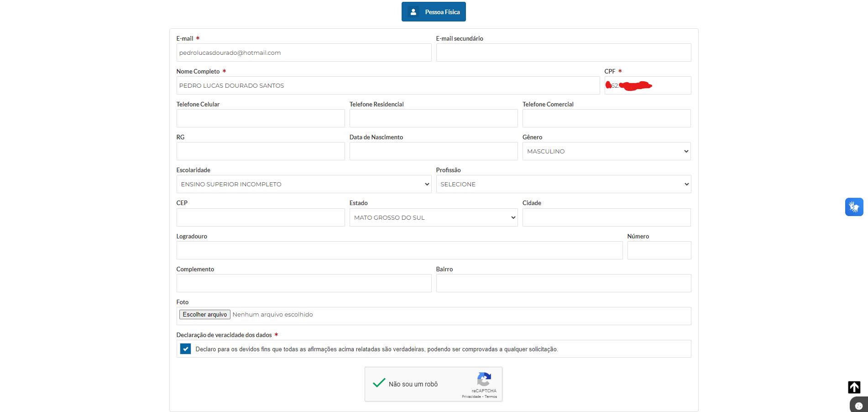868x412 pixels.
Task: Focus the CEP input field
Action: (261, 217)
